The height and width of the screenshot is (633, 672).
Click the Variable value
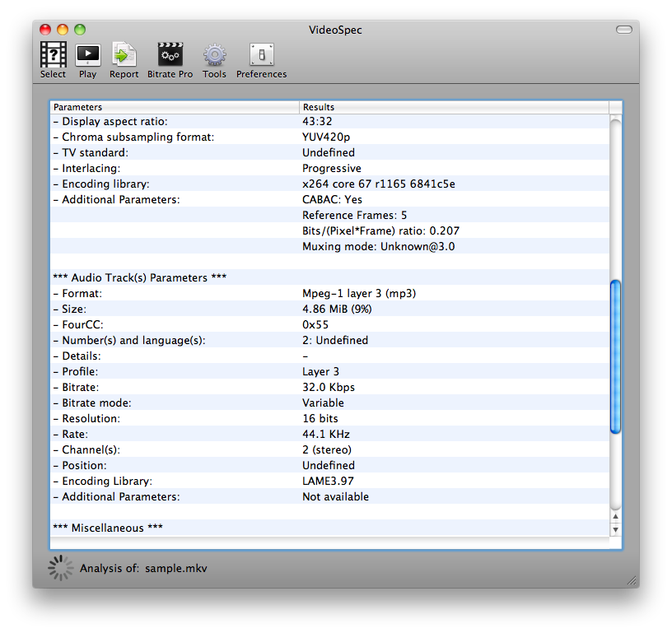click(323, 403)
